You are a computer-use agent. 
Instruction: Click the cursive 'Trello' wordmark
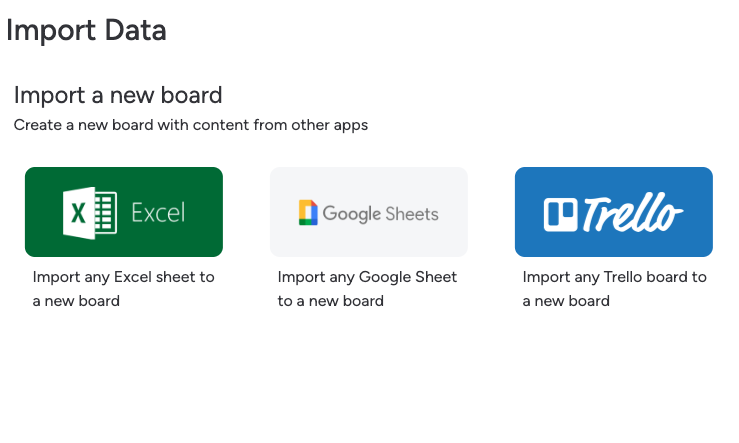click(x=632, y=212)
